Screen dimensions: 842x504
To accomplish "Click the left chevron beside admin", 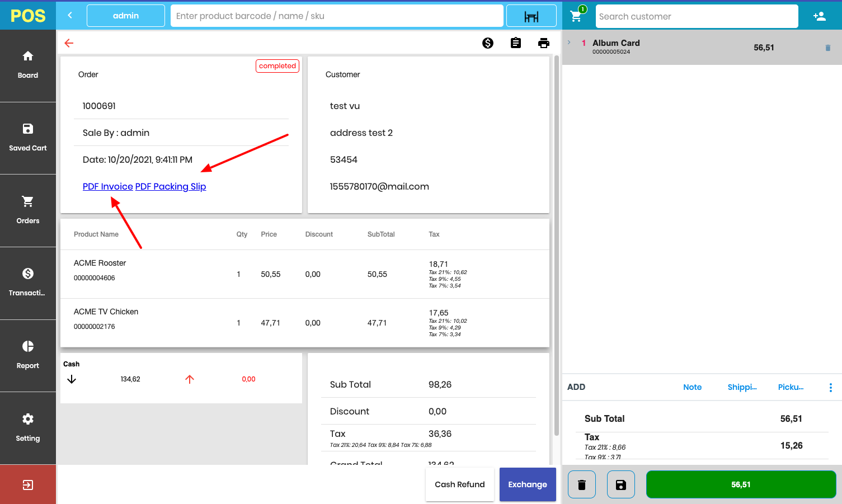I will (x=70, y=16).
